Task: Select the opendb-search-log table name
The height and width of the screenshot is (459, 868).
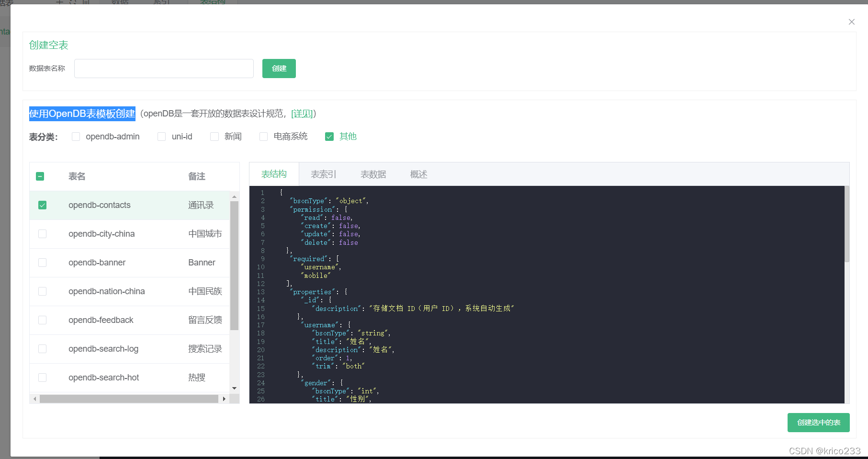Action: click(103, 349)
